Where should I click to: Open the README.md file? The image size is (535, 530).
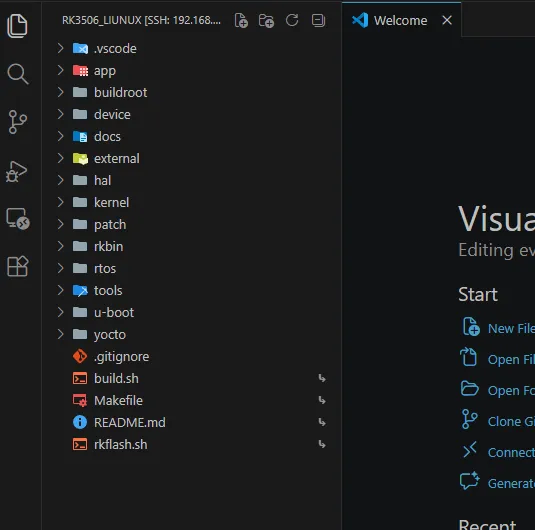[130, 422]
